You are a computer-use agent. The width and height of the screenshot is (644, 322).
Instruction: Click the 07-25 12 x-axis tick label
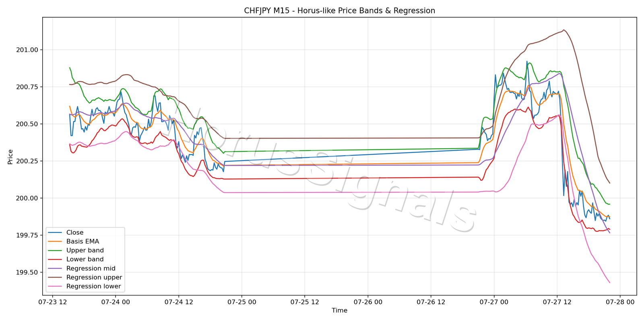(x=305, y=302)
